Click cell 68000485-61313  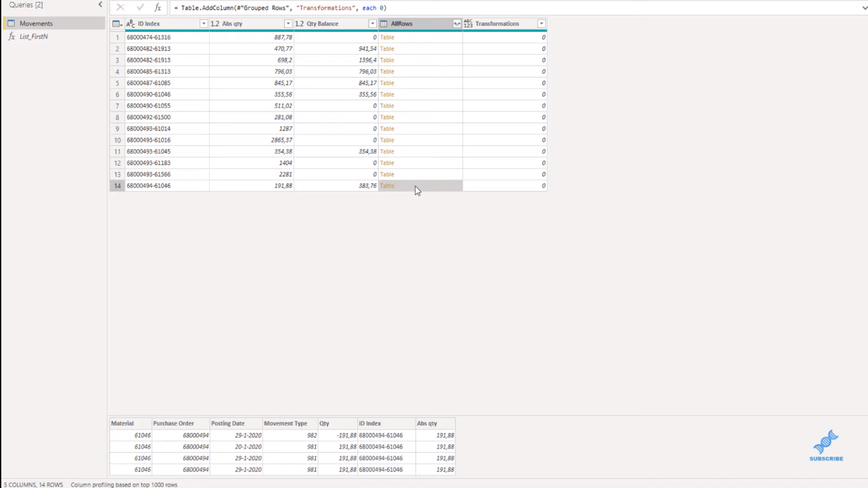167,72
